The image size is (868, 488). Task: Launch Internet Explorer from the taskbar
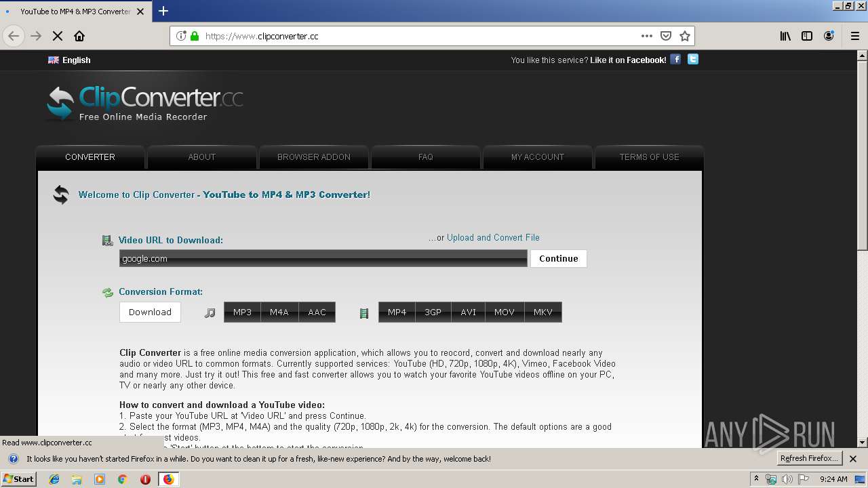54,479
